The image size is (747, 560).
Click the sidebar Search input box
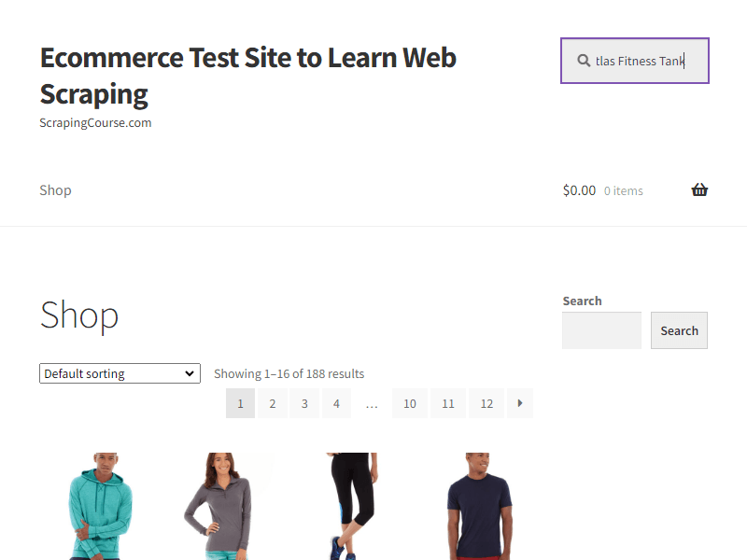601,330
